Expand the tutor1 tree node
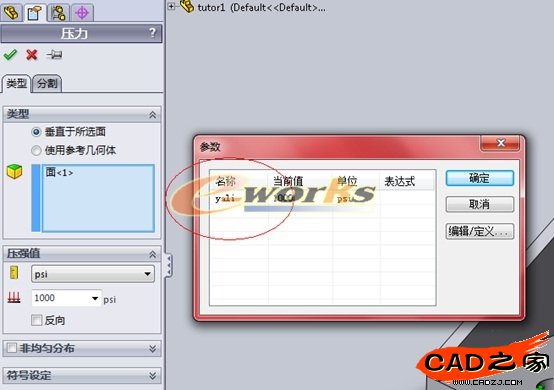This screenshot has height=390, width=554. [x=171, y=6]
